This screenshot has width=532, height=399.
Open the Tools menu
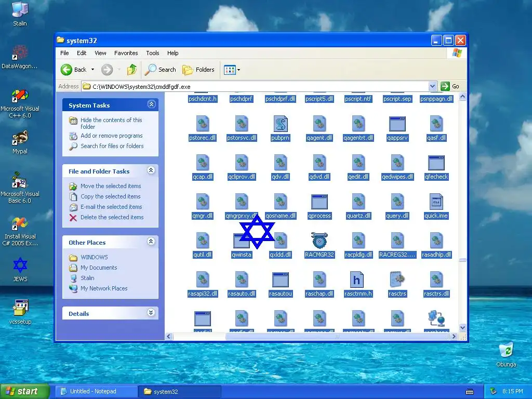click(x=153, y=53)
